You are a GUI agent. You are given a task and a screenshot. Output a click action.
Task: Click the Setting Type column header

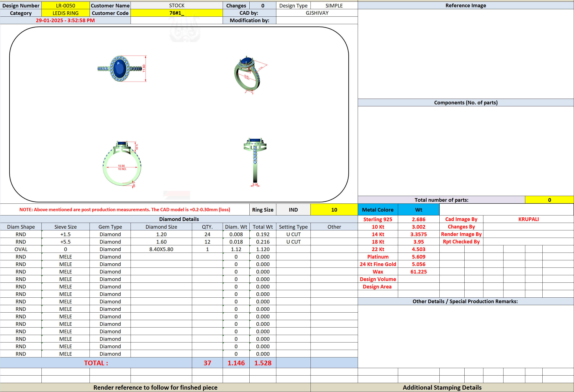[x=293, y=227]
